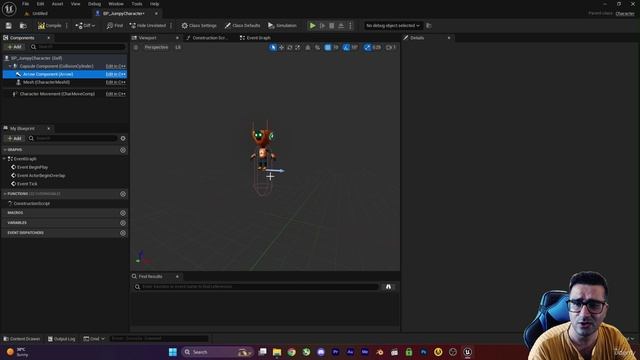This screenshot has height=360, width=640.
Task: Click Edit in C++ for Mesh component
Action: [x=116, y=82]
